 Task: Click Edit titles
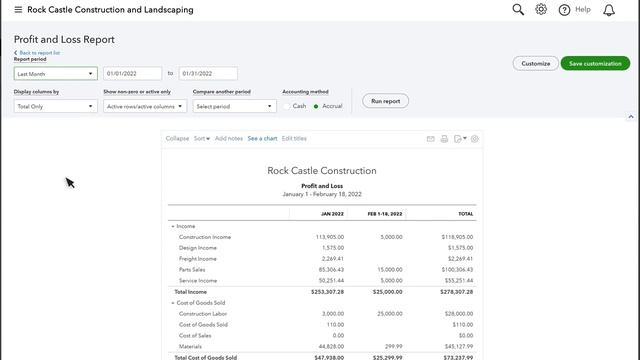(294, 138)
